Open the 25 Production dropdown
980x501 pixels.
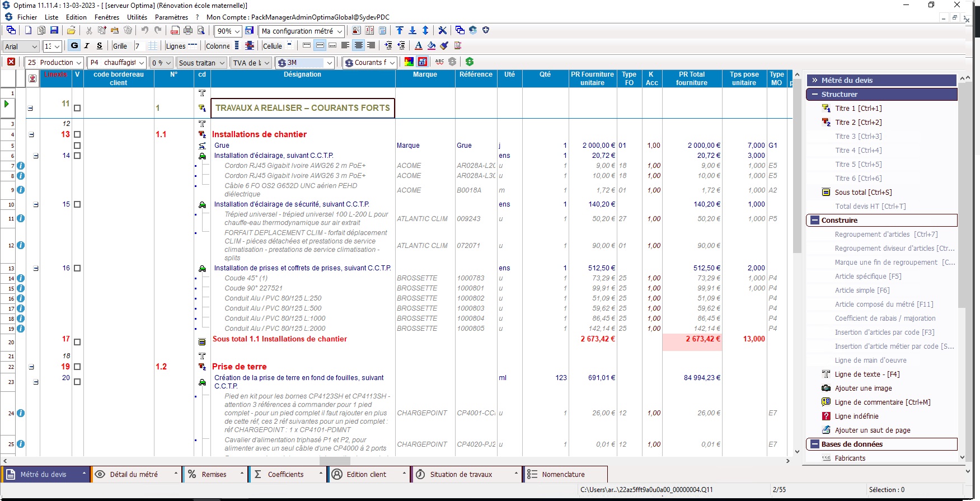point(78,63)
